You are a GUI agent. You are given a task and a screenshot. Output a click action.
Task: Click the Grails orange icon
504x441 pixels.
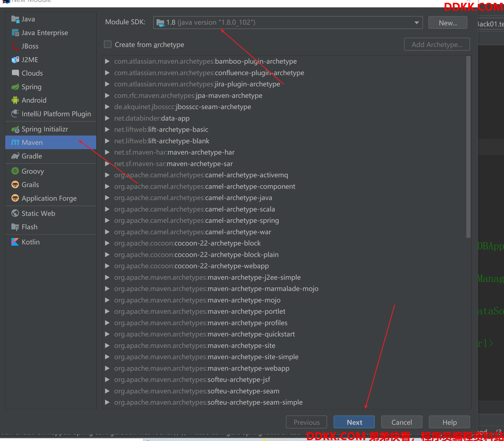15,185
